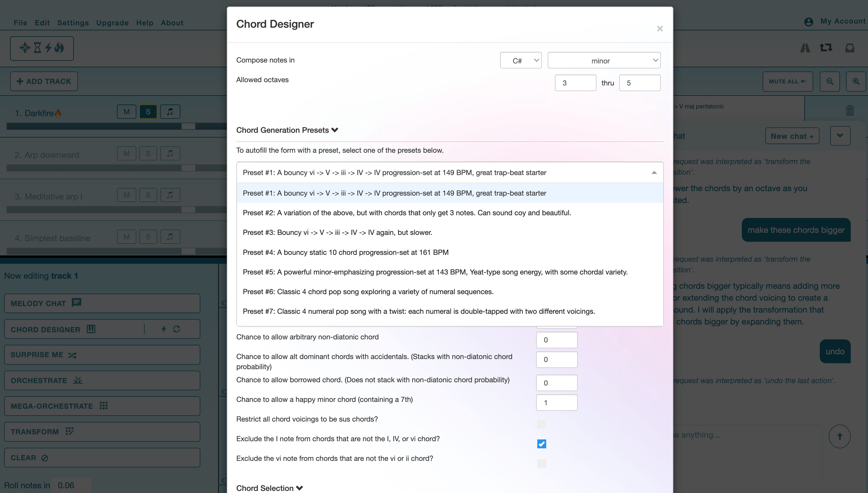Viewport: 868px width, 493px height.
Task: Uncheck 'Exclude the I note from chords' option
Action: [x=542, y=444]
